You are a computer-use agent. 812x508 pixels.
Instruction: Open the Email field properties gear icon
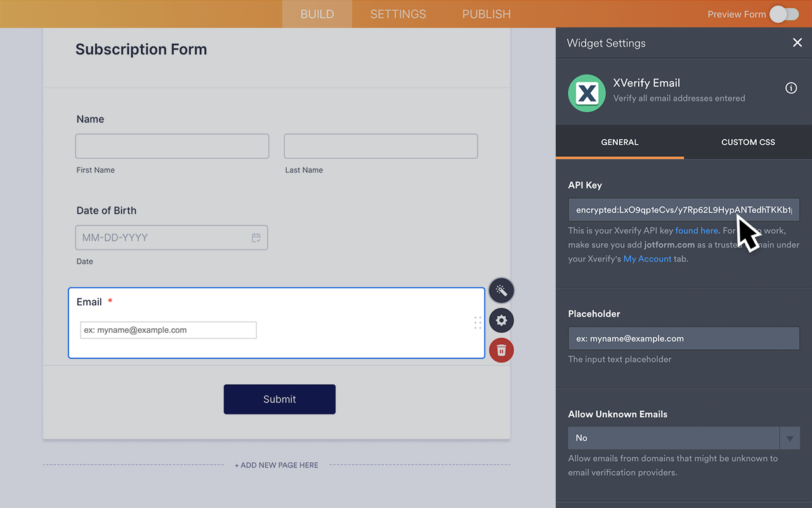[501, 320]
